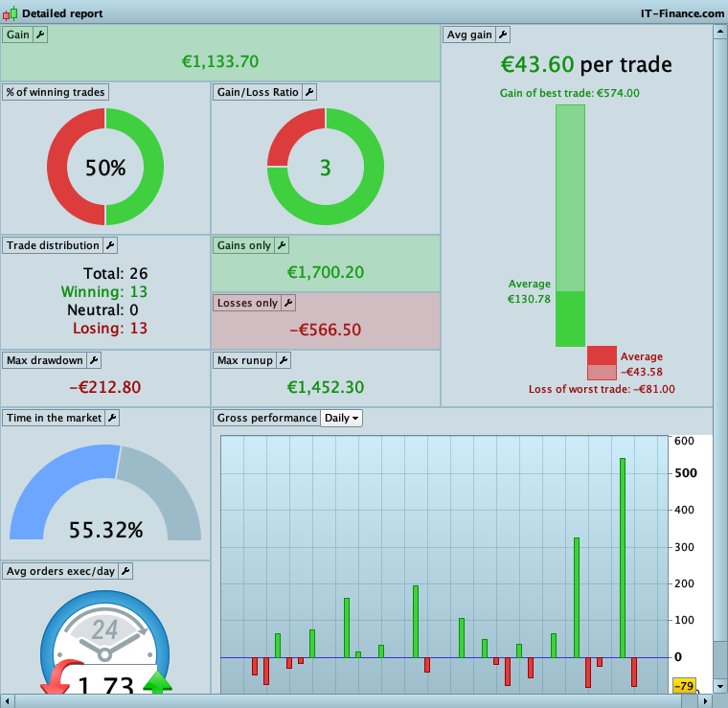Click the tallest green bar in Gross performance
728x708 pixels.
623,558
